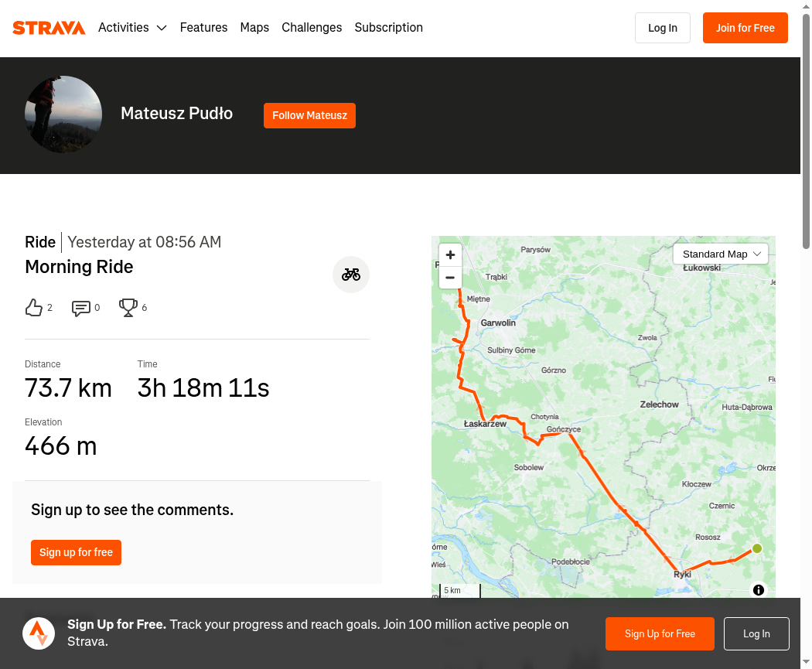Click the Strava app icon in bottom banner
812x669 pixels.
pos(39,633)
